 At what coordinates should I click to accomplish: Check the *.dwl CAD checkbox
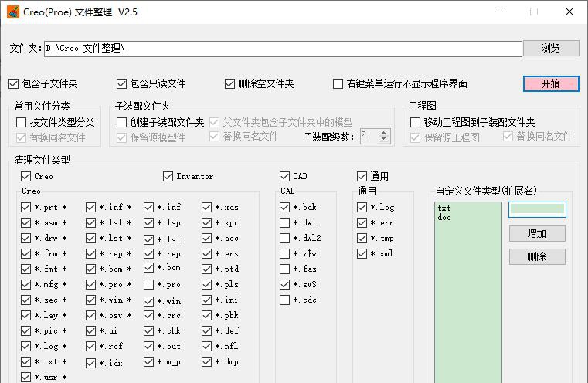(x=284, y=222)
